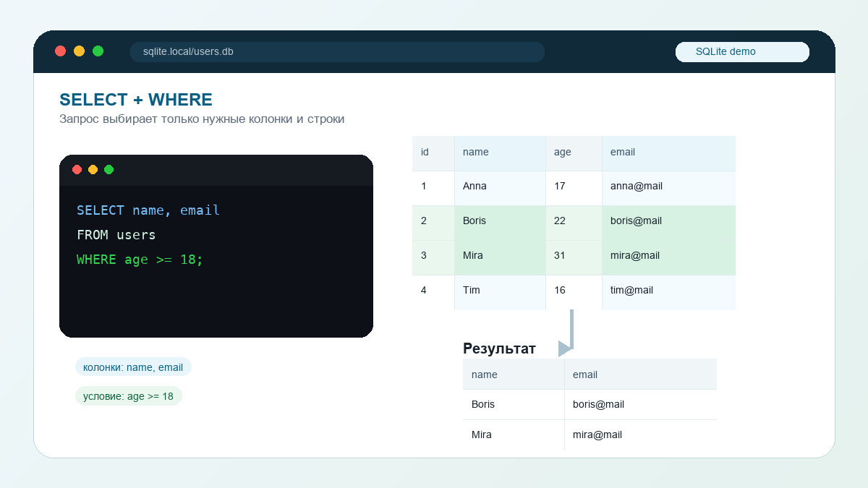Click the SQLite demo pill button
The width and height of the screenshot is (868, 488).
click(742, 52)
